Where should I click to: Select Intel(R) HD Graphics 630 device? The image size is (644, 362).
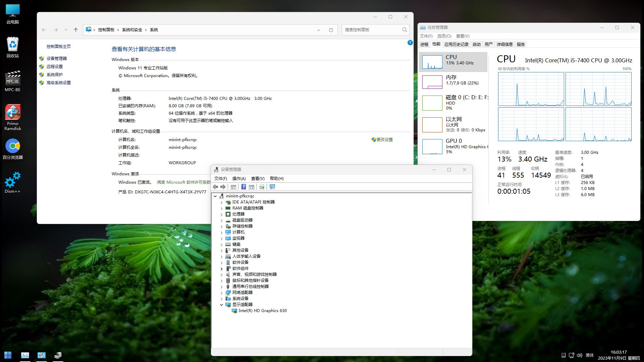click(x=263, y=311)
